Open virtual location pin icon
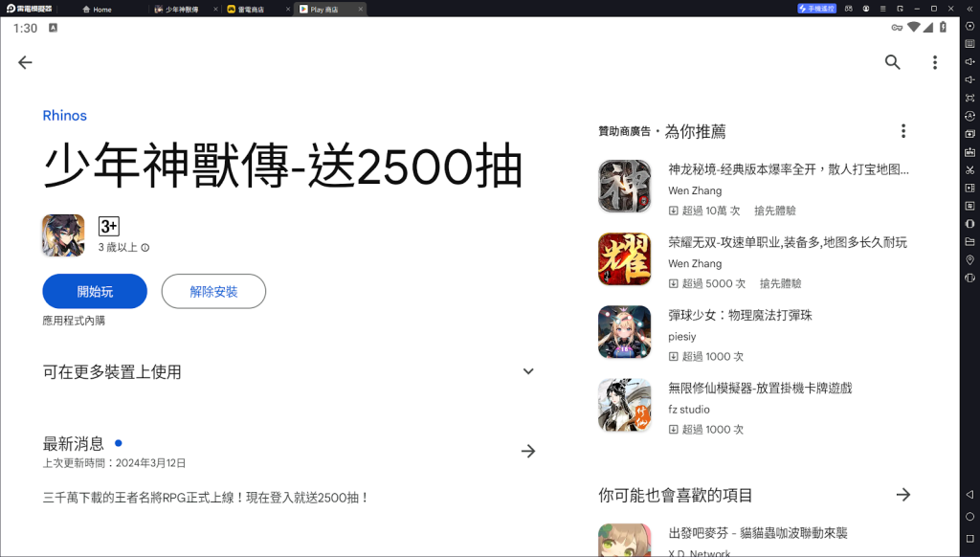Viewport: 980px width, 557px height. [970, 259]
